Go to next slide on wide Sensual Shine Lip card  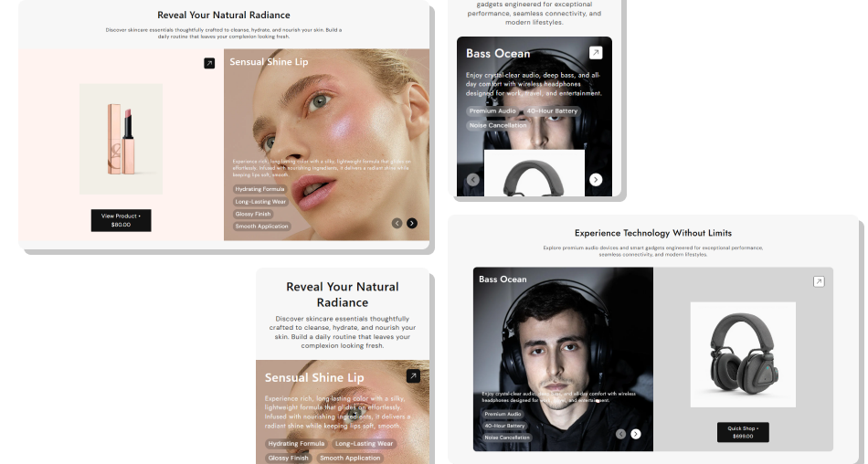412,223
